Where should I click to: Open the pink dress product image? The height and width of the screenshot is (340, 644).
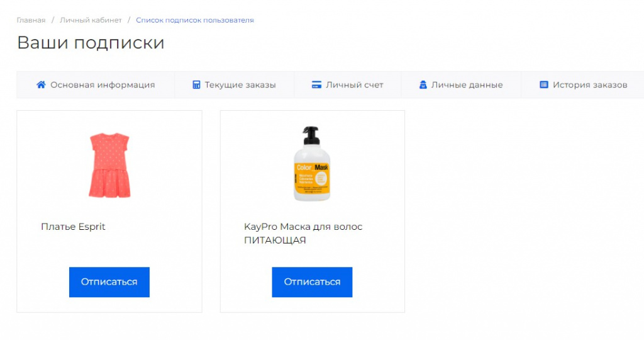(x=109, y=165)
